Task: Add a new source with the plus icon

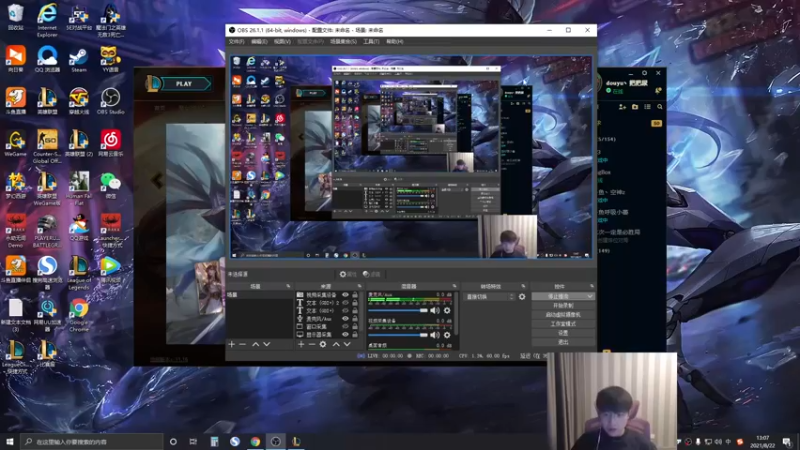Action: (x=301, y=344)
